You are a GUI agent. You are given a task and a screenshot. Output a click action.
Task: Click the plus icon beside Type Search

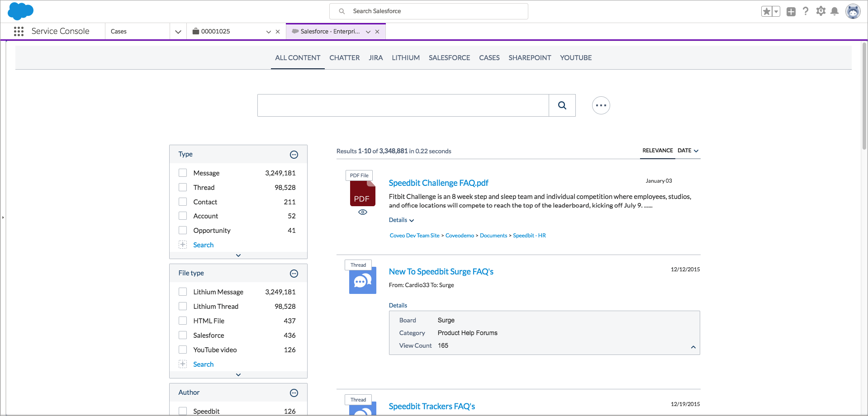point(183,245)
